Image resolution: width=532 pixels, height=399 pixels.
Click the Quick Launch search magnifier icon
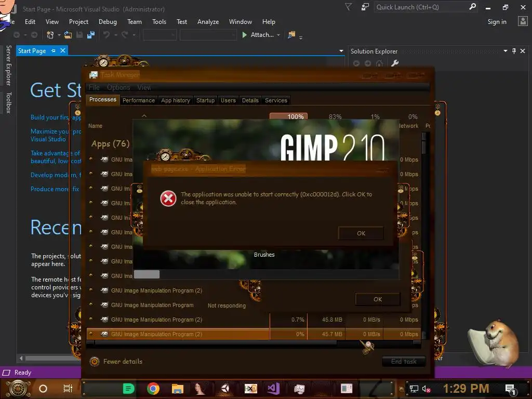(x=472, y=7)
